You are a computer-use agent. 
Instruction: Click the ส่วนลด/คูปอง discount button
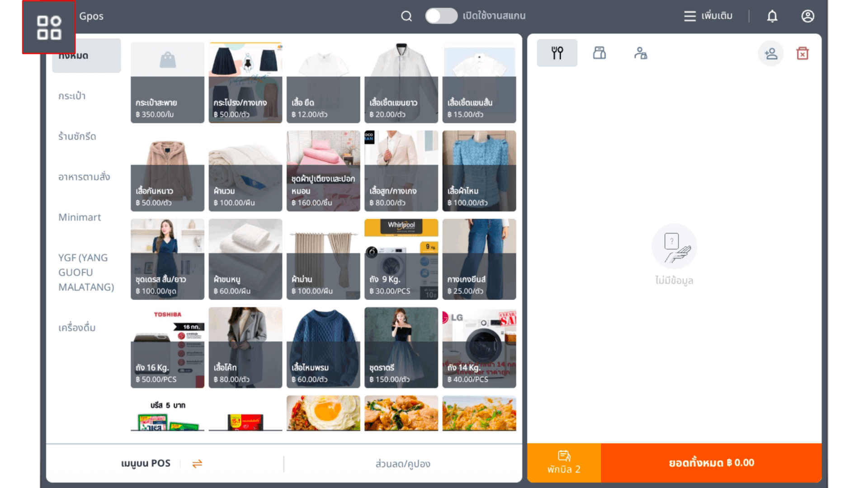(402, 464)
